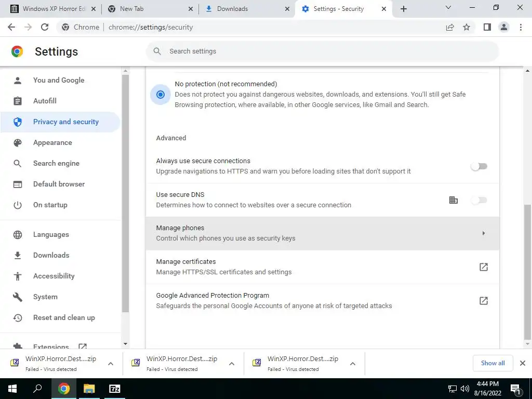Click the Chrome logo beside Settings
The width and height of the screenshot is (532, 399).
[17, 51]
